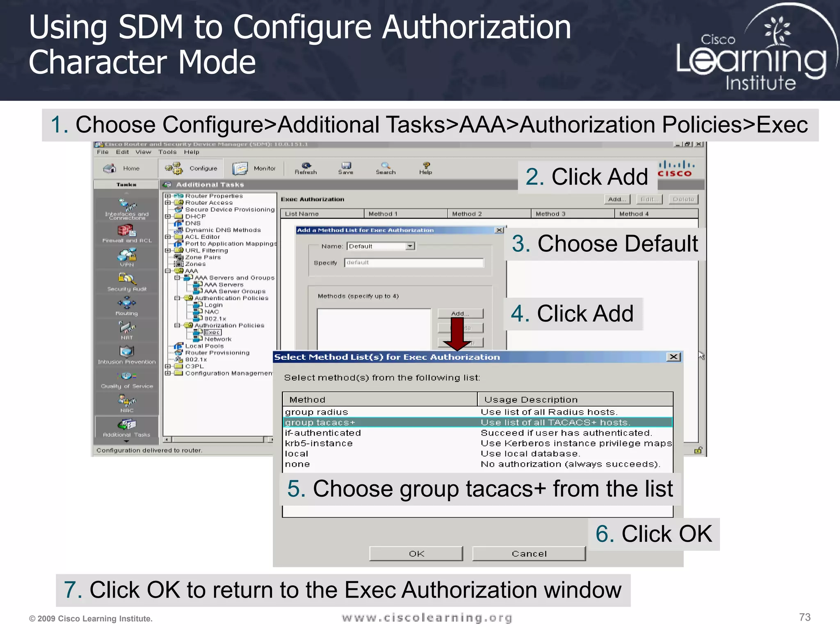Click the Help toolbar icon
The width and height of the screenshot is (840, 630).
click(x=426, y=169)
